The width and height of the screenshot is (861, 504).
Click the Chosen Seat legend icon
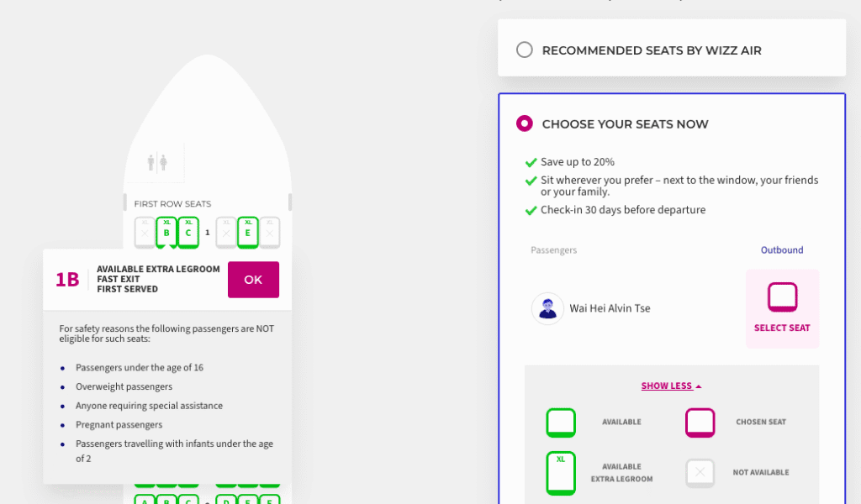(700, 423)
